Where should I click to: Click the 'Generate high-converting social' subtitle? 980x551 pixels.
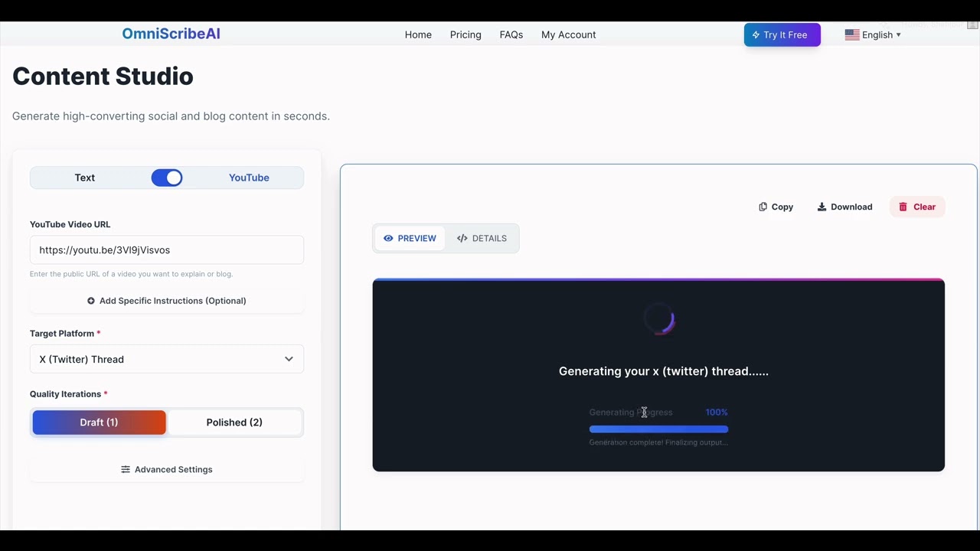pos(171,116)
